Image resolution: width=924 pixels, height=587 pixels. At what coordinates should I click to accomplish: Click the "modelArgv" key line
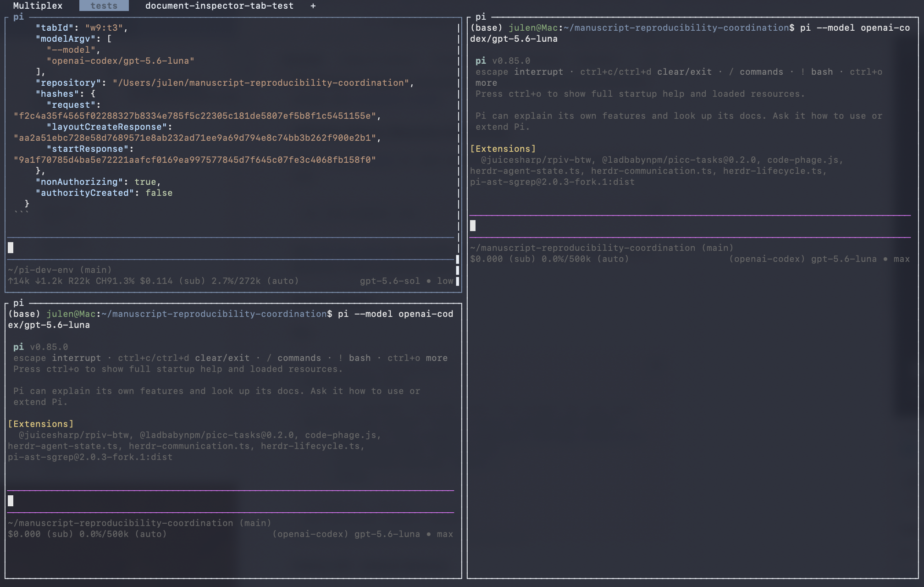click(x=73, y=39)
